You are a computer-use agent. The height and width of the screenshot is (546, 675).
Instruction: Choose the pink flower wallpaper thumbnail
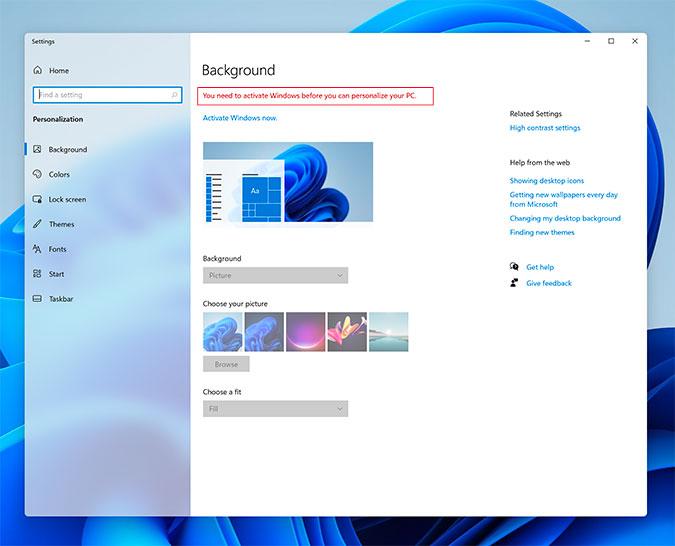[347, 332]
